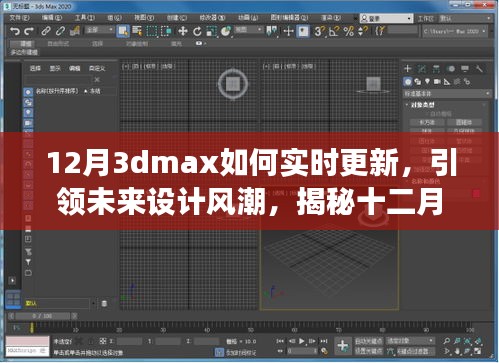Open the reference coordinate system 视图 dropdown
The image size is (499, 363).
coord(248,30)
